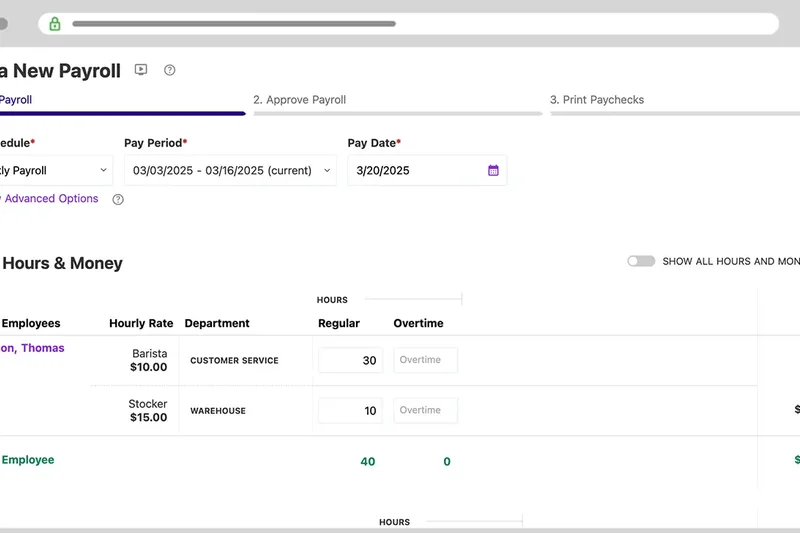Open the video tutorial icon beside page title
Viewport: 800px width, 533px height.
click(x=141, y=70)
